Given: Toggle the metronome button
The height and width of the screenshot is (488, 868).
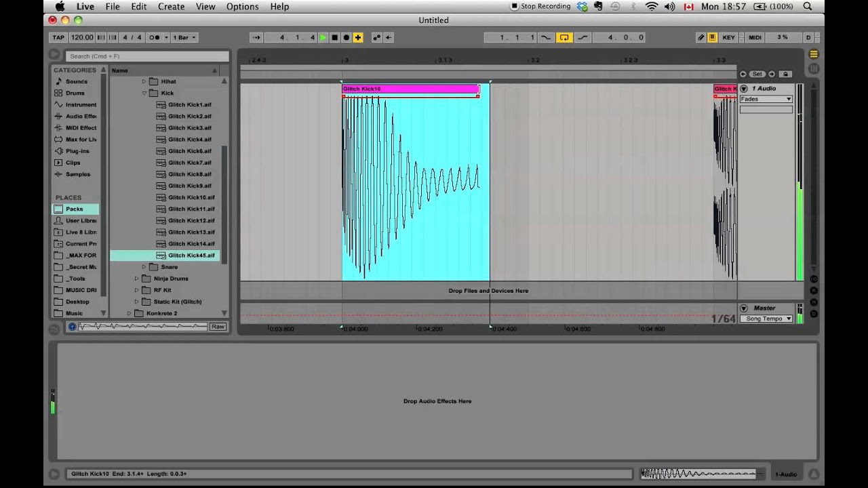Looking at the screenshot, I should click(155, 38).
